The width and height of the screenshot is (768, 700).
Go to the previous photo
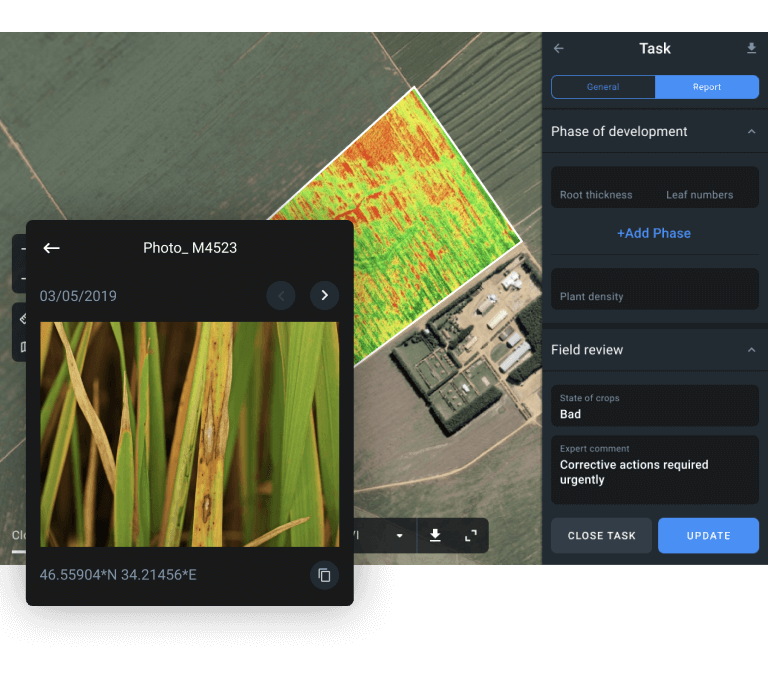281,295
